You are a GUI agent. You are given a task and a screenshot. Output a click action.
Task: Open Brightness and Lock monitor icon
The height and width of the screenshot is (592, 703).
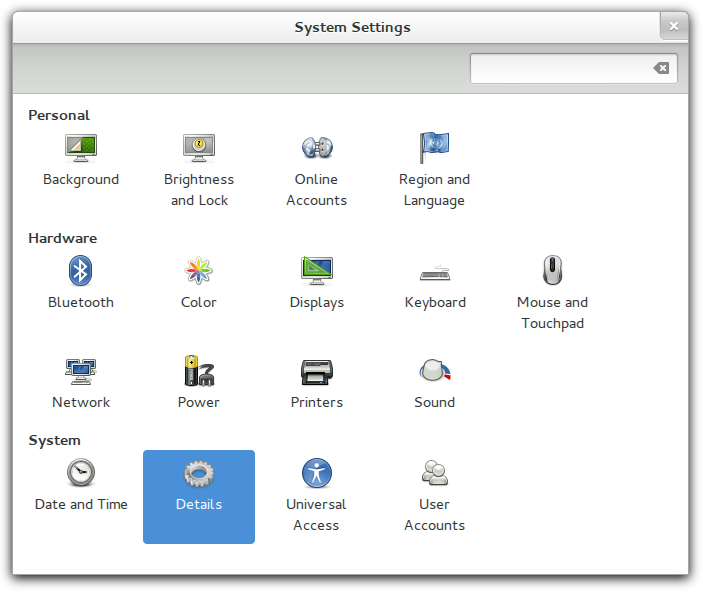199,148
